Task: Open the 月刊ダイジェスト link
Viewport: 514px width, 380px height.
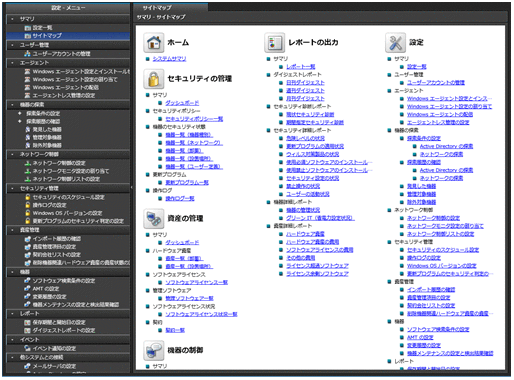Action: (x=305, y=99)
